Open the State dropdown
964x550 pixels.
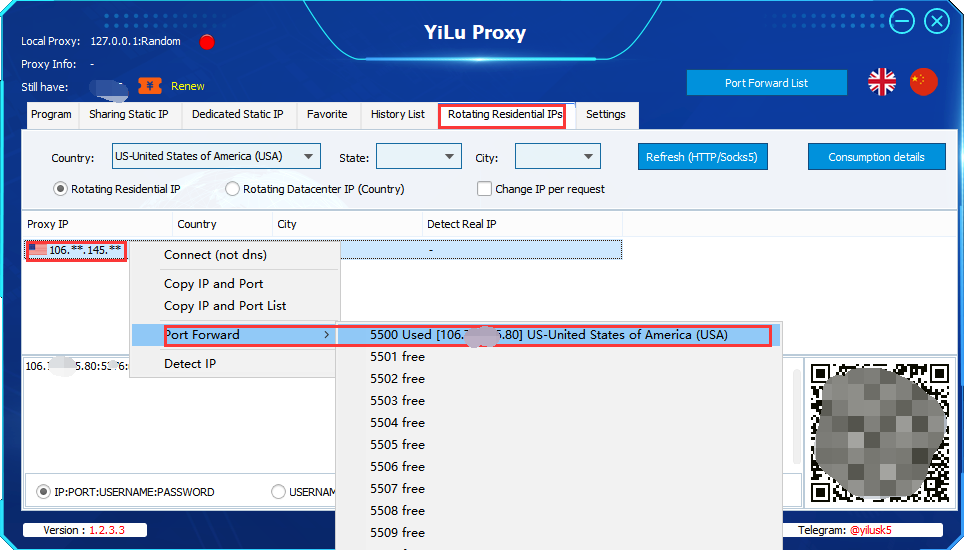click(x=419, y=156)
